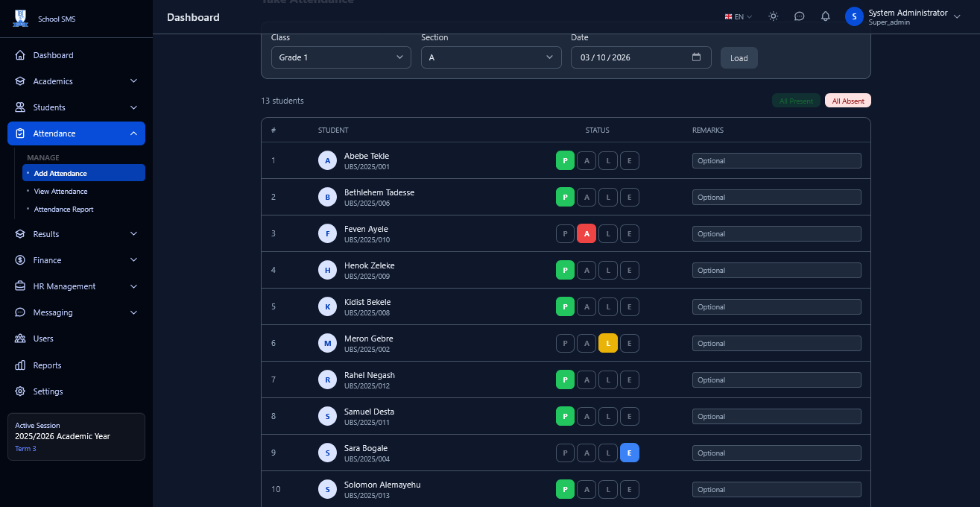Mark Sara Bogale as Present
980x507 pixels.
[x=566, y=453]
